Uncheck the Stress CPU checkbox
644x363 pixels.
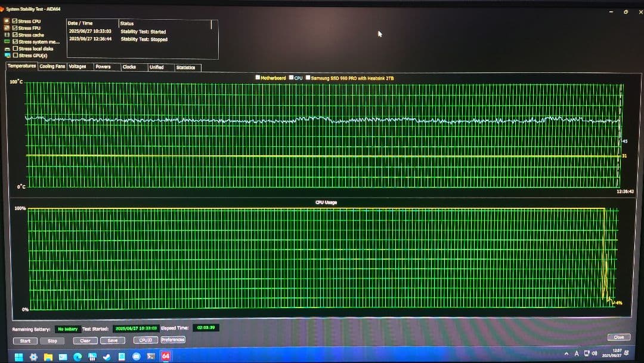(x=15, y=21)
